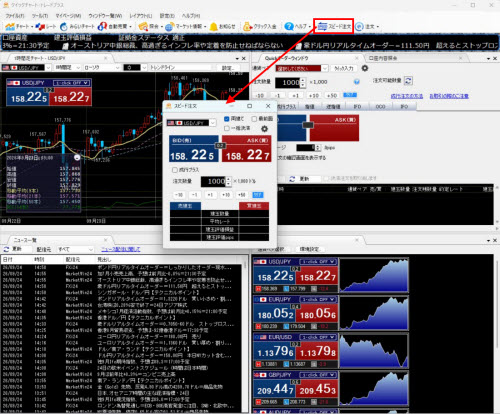Click the 売建玉 button in スピード注文
This screenshot has height=414, width=500.
point(185,206)
